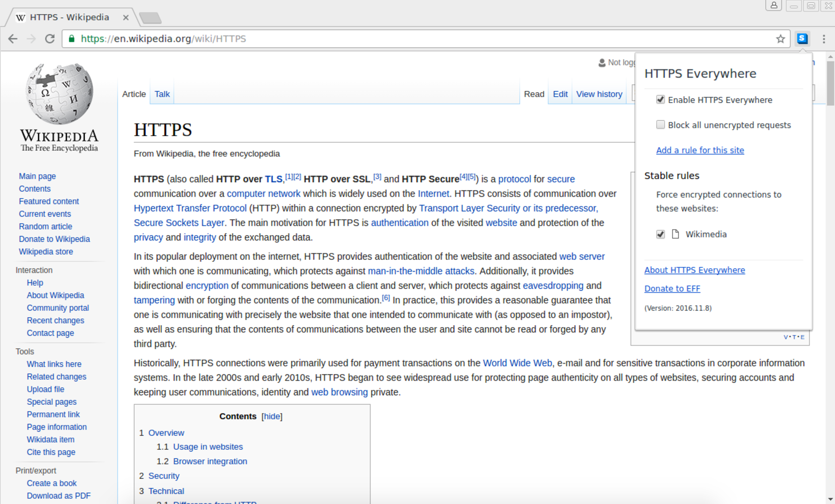The image size is (835, 504).
Task: Click the user profile icon in title bar
Action: tap(773, 5)
